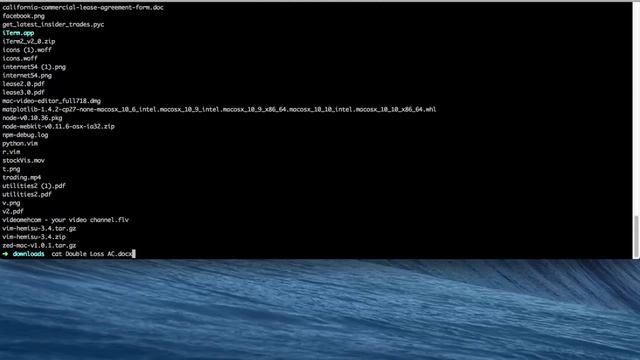
Task: Click iTerm2_v2_0.zip in the terminal
Action: (29, 42)
